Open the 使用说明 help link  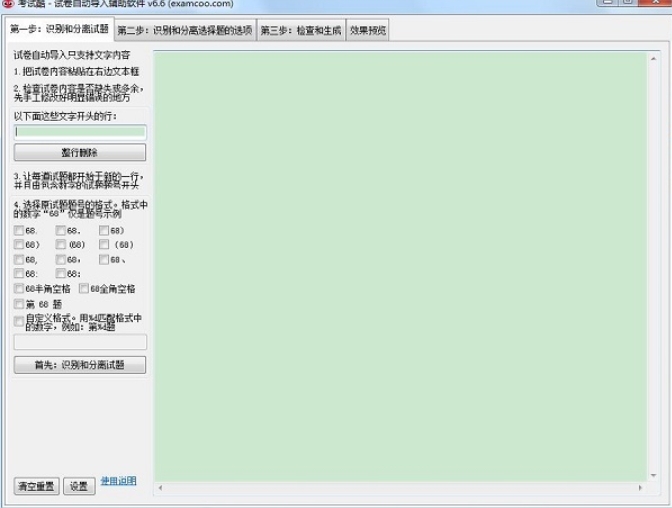pos(119,481)
